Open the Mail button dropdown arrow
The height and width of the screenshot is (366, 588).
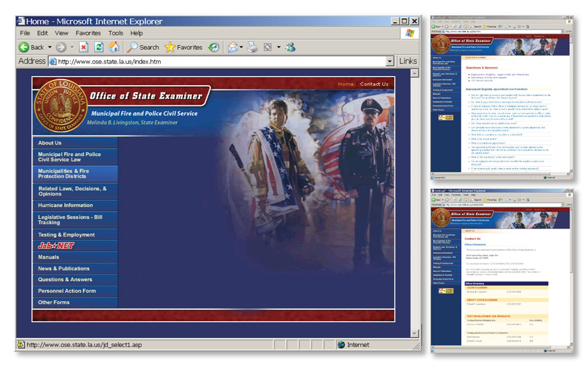(x=241, y=47)
